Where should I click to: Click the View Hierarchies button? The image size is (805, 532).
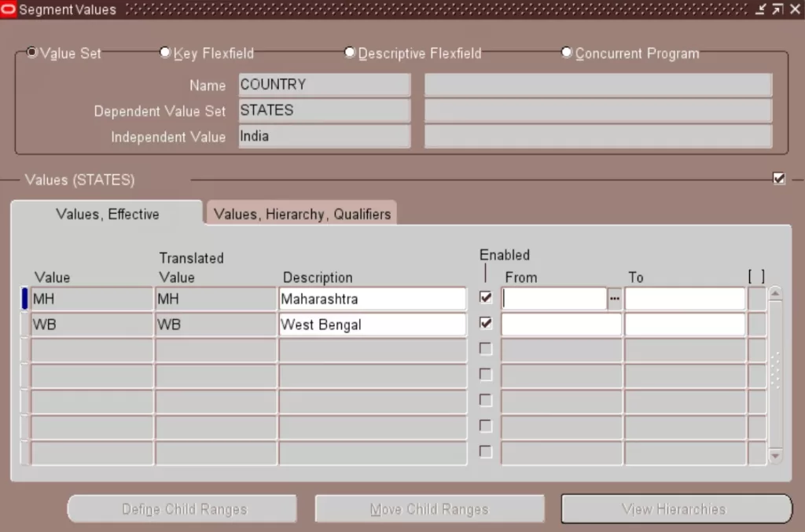(675, 509)
